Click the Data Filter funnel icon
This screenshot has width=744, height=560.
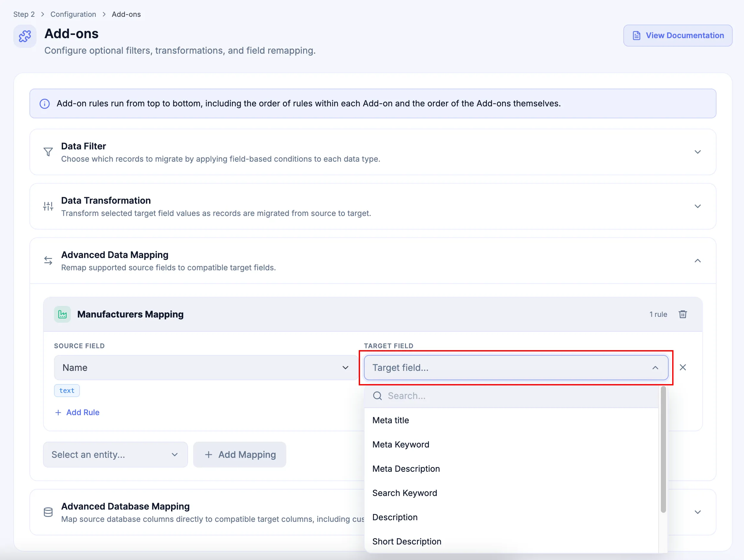coord(48,152)
